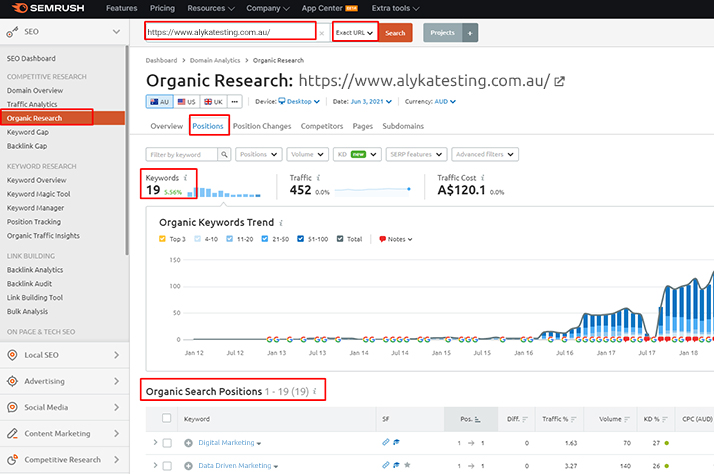The width and height of the screenshot is (714, 474).
Task: Click the Projects button
Action: pos(442,33)
